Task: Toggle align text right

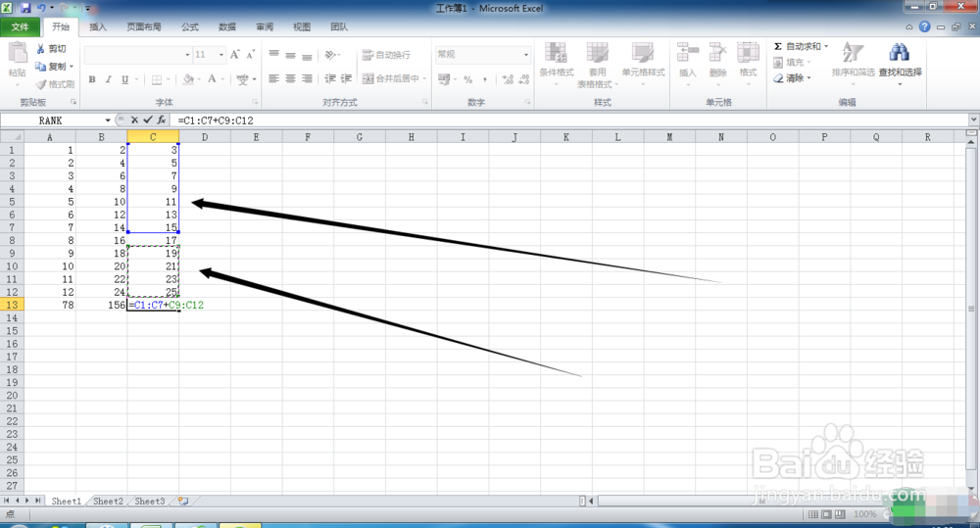Action: [x=307, y=78]
